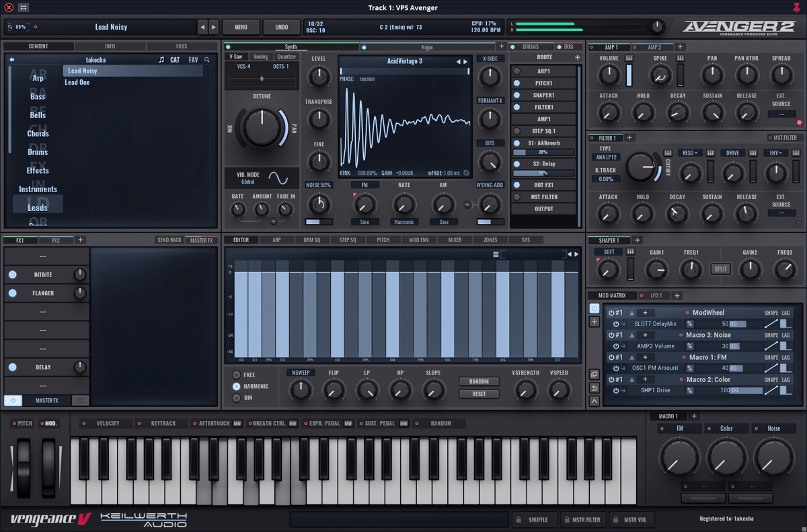The image size is (807, 532).
Task: Open the ARP editor tab
Action: [276, 239]
